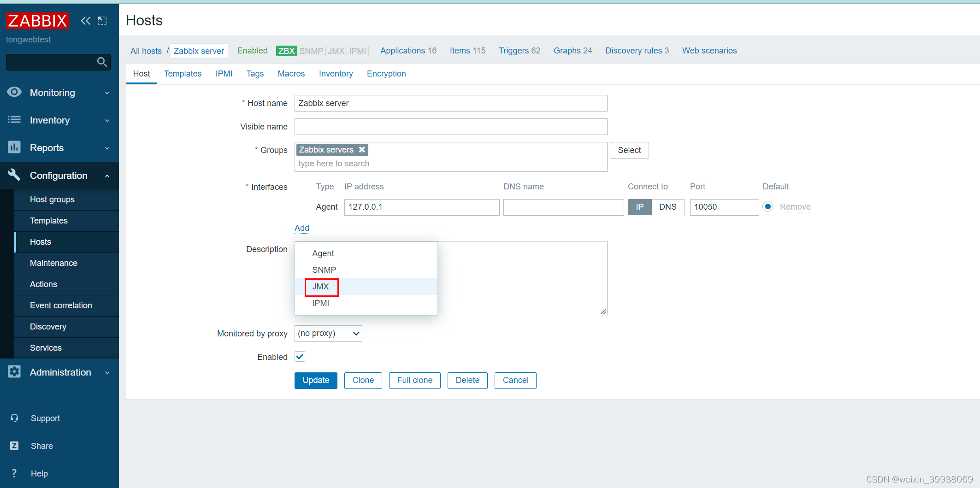Open Graphs 24 link

pos(573,51)
